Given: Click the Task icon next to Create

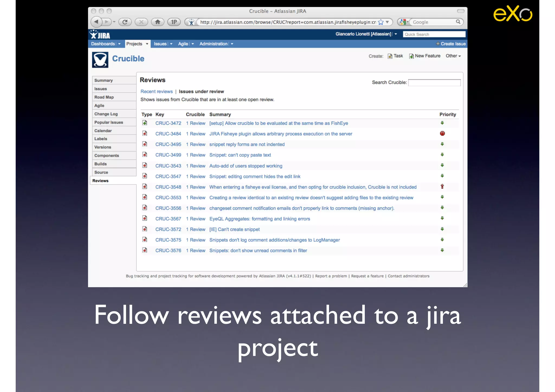Looking at the screenshot, I should pyautogui.click(x=390, y=56).
